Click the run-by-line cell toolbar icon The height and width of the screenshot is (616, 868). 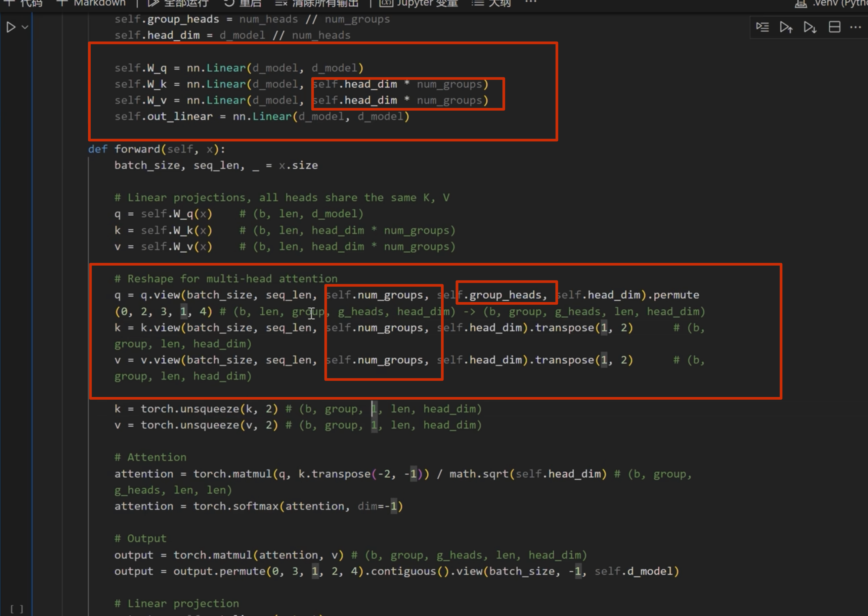tap(762, 27)
